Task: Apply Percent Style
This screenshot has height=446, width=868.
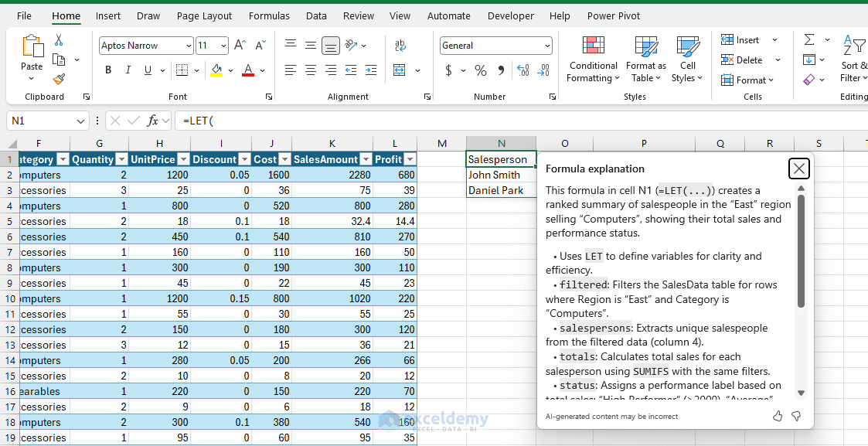Action: [481, 70]
